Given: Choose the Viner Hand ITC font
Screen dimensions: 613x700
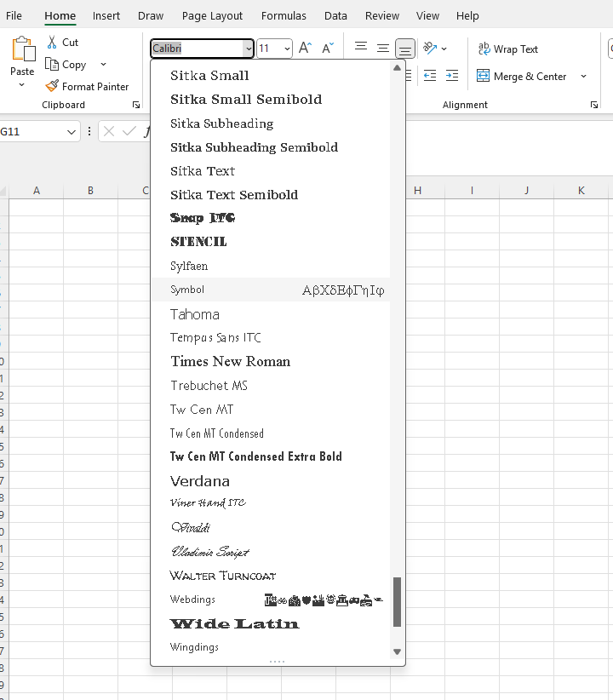Looking at the screenshot, I should click(271, 503).
